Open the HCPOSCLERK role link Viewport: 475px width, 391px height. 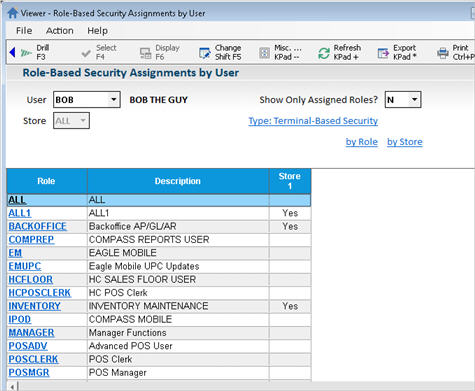(x=39, y=293)
